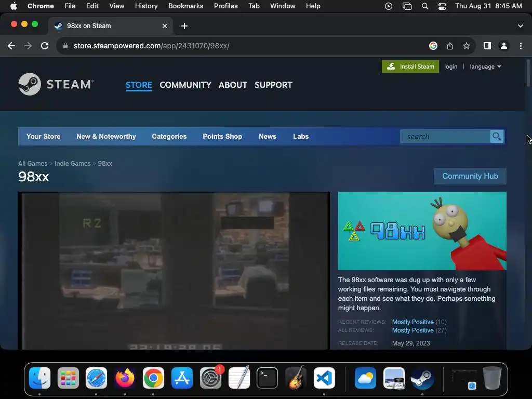532x399 pixels.
Task: Expand the language dropdown
Action: pos(485,66)
